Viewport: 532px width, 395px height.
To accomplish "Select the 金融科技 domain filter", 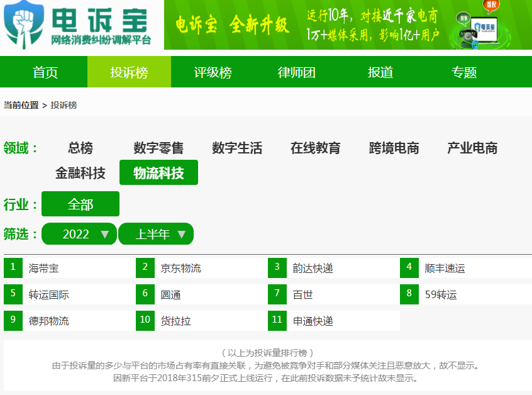I will [80, 173].
